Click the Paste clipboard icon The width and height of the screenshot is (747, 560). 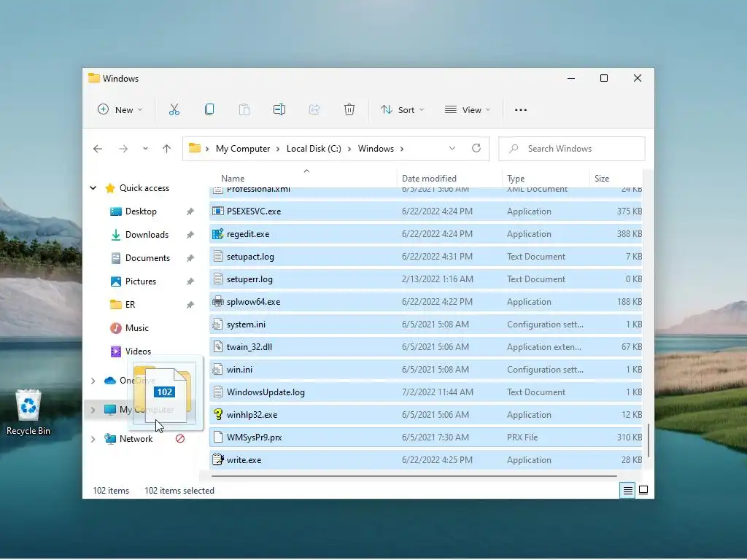point(244,110)
